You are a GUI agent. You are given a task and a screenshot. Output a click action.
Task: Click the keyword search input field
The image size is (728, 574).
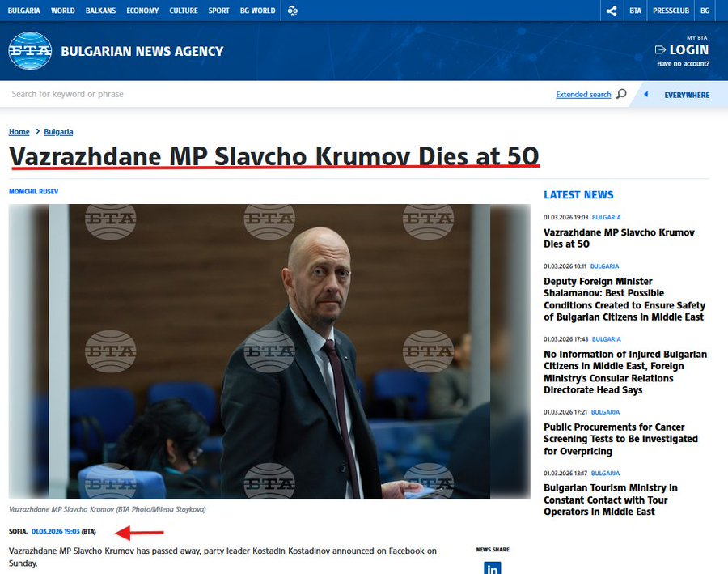275,94
